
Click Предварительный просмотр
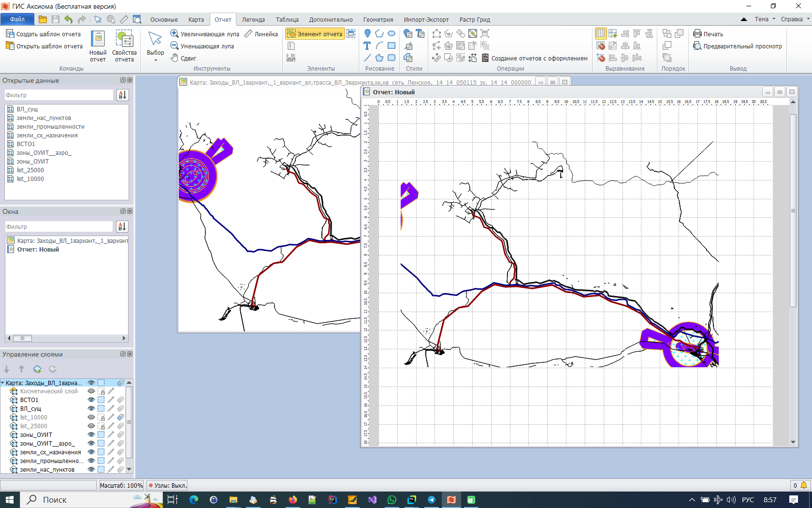[737, 46]
